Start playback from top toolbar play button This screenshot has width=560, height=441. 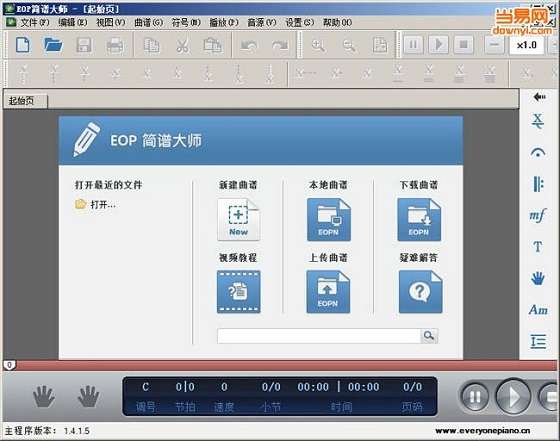click(x=438, y=44)
